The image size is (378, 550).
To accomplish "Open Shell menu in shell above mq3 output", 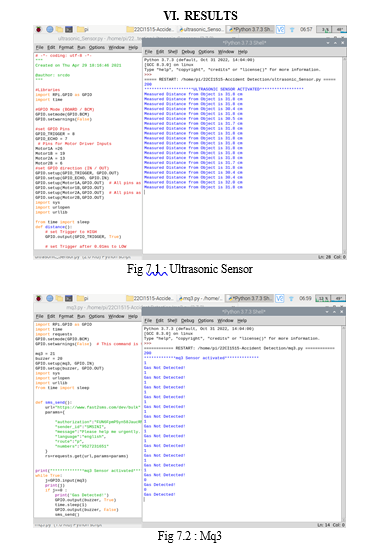I will point(172,321).
